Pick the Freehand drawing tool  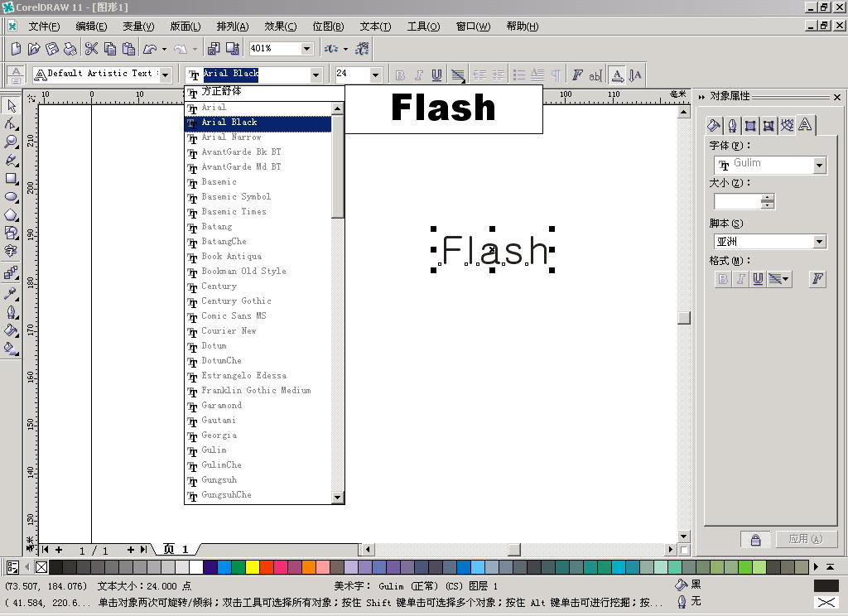(x=12, y=161)
